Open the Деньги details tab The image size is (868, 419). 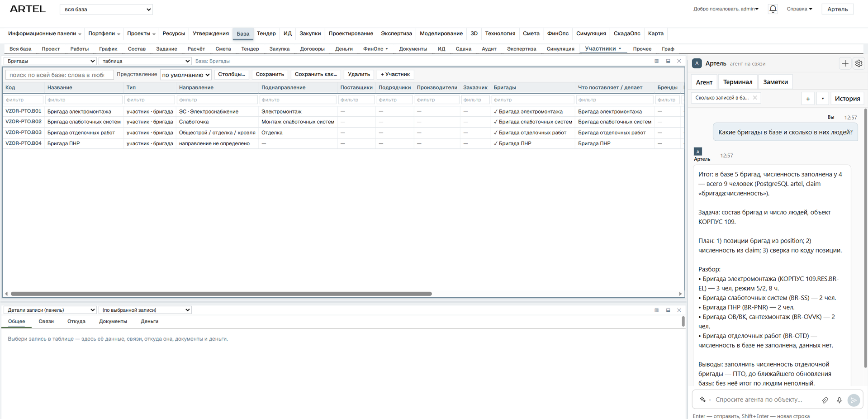[149, 321]
